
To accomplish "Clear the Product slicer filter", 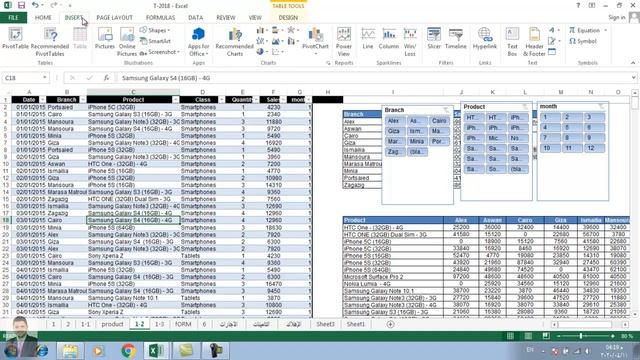I will coord(525,107).
